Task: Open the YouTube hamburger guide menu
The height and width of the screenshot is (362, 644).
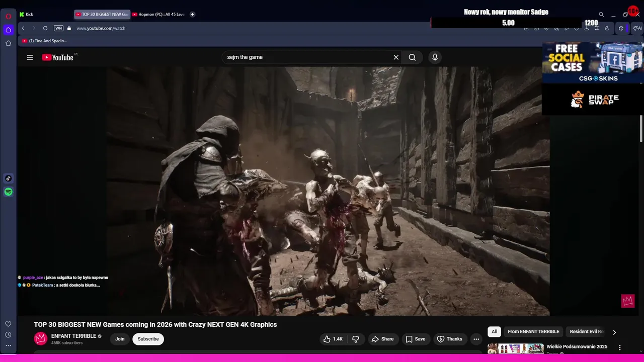Action: click(x=30, y=57)
